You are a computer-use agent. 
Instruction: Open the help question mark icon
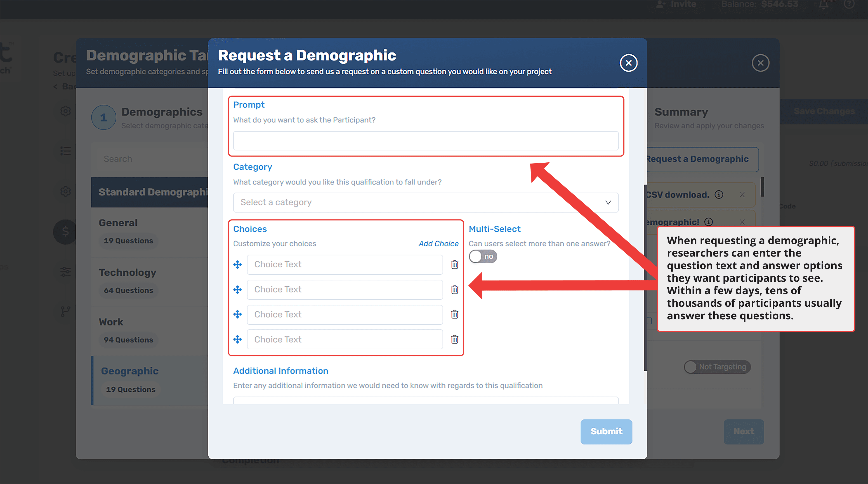tap(849, 4)
